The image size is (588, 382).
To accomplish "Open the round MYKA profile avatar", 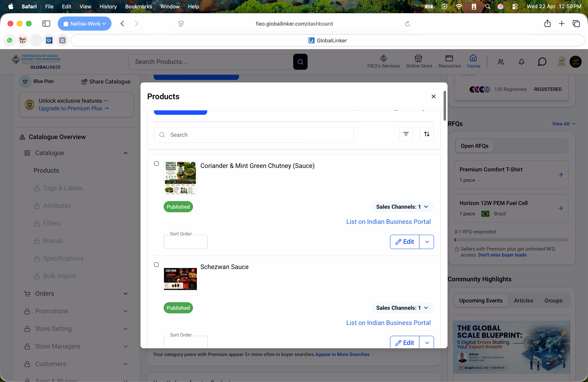I will point(575,62).
